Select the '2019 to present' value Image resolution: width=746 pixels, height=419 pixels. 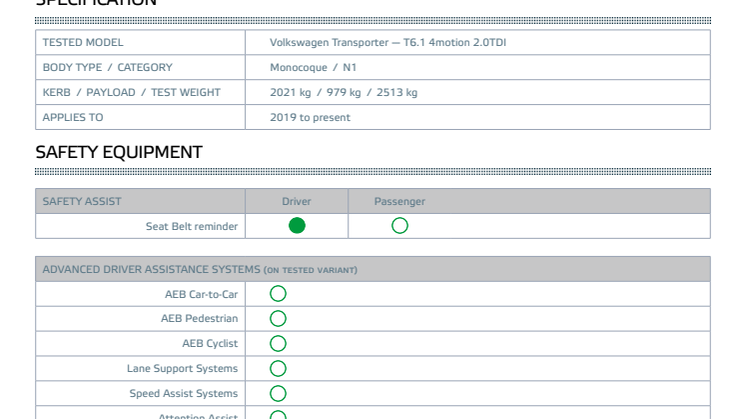click(x=310, y=117)
